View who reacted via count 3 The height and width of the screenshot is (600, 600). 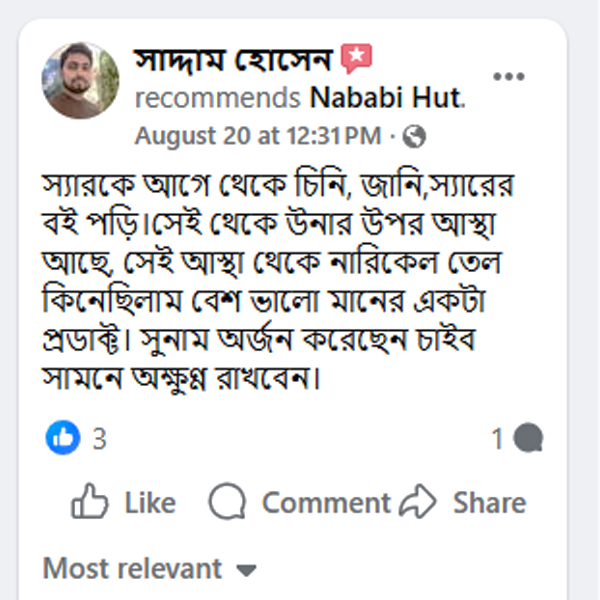[99, 438]
